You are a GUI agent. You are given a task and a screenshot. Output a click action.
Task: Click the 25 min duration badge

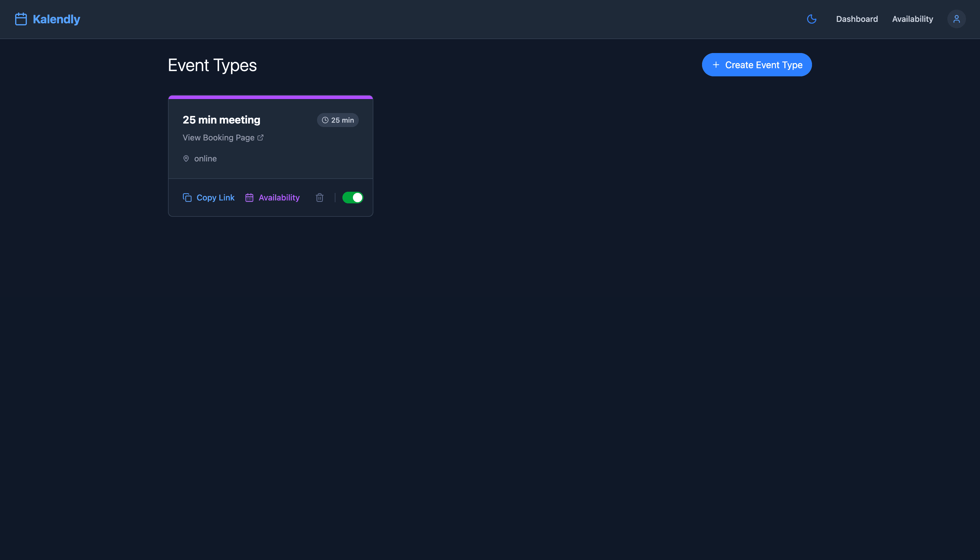[x=337, y=120]
